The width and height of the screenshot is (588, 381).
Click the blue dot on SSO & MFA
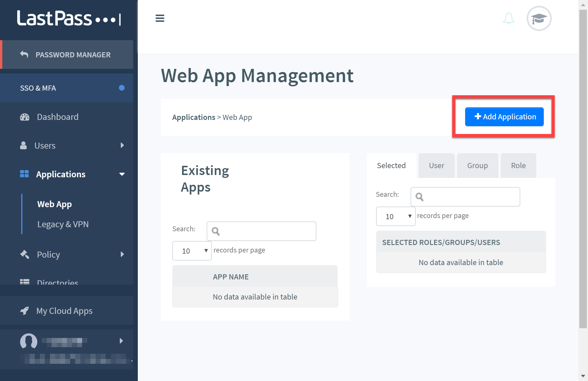tap(122, 88)
